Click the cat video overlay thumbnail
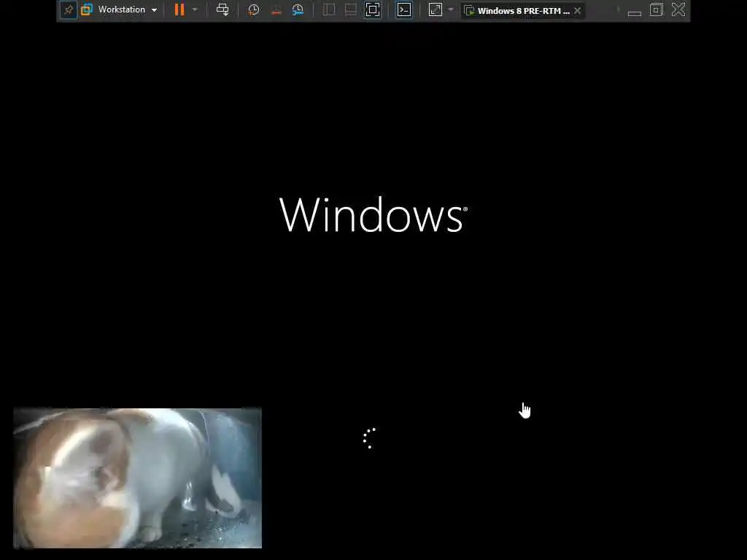The width and height of the screenshot is (747, 560). [137, 478]
